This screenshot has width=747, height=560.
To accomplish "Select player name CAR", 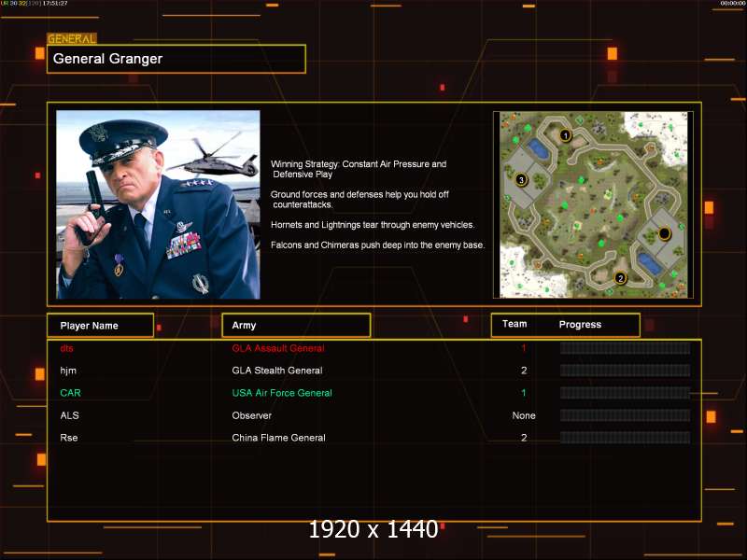I will (x=71, y=393).
